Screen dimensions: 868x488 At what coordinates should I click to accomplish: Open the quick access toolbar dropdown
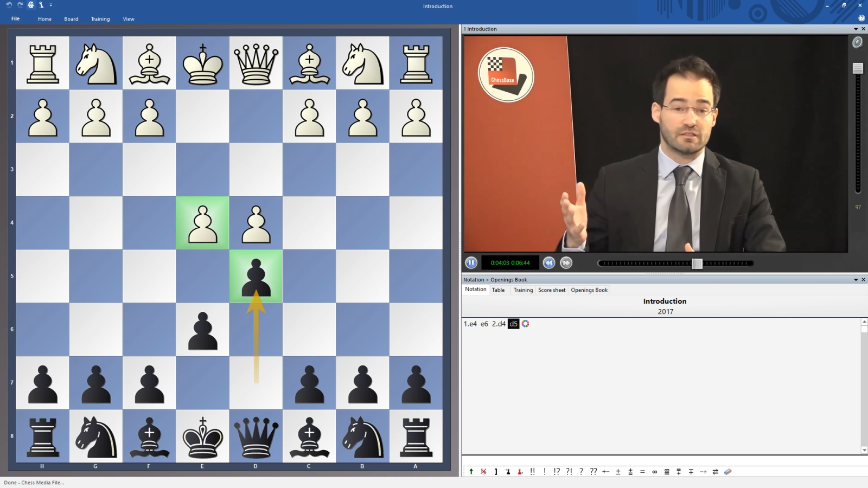click(51, 5)
